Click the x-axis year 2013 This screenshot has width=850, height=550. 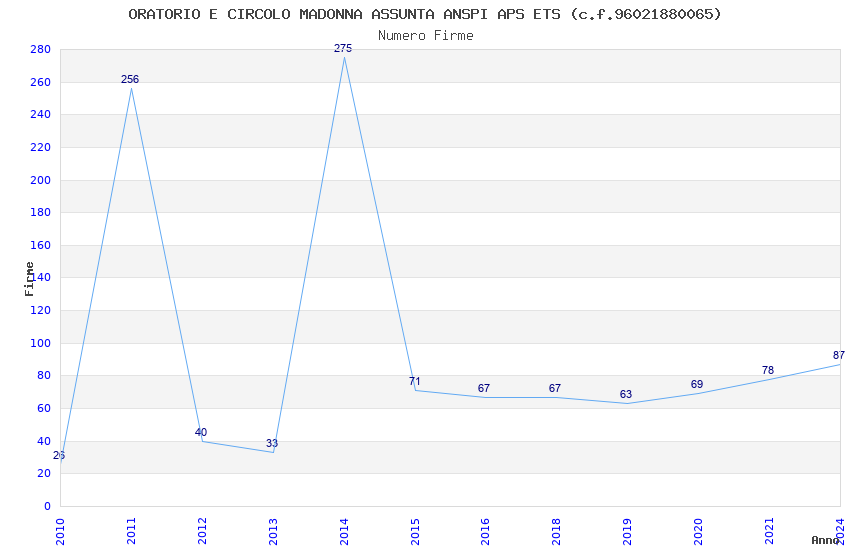(x=273, y=532)
